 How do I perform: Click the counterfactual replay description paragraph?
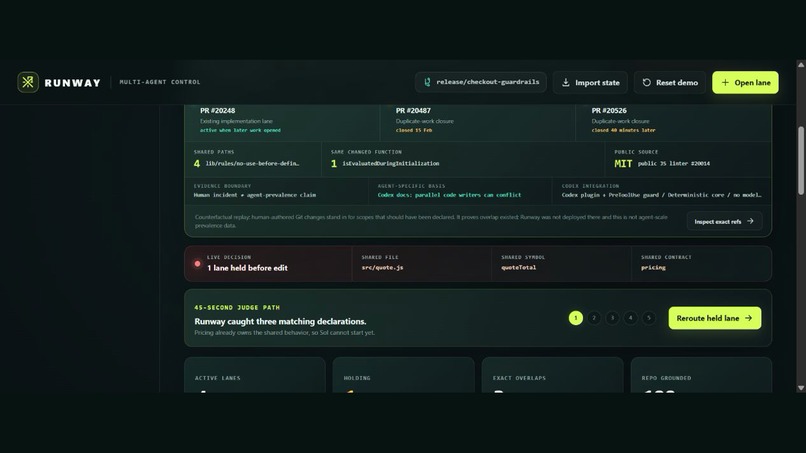pyautogui.click(x=431, y=221)
